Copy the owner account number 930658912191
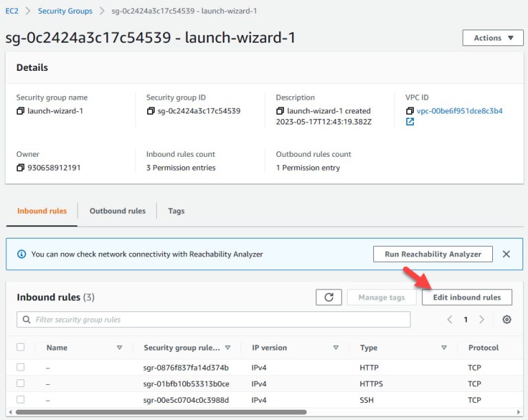528x420 pixels. [x=20, y=168]
